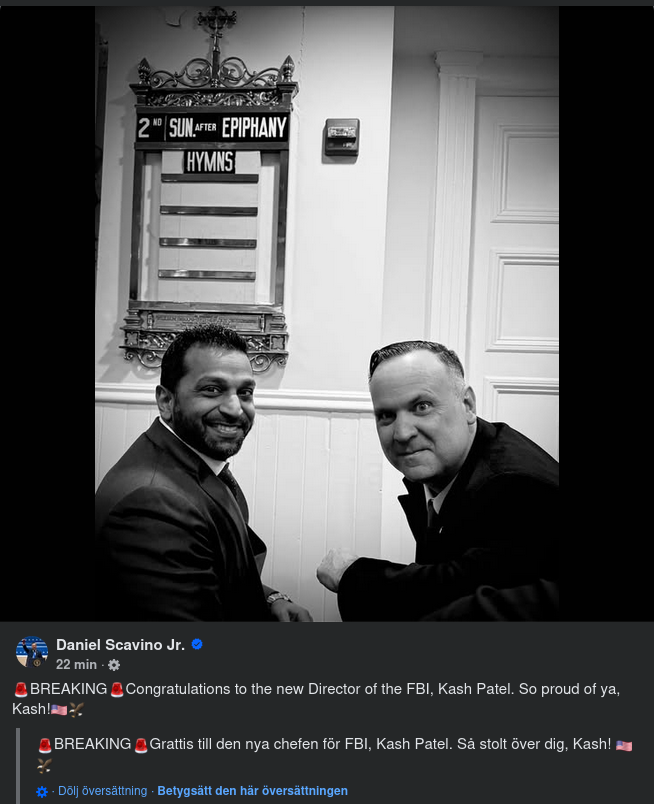The width and height of the screenshot is (654, 804).
Task: Hide the translation via Dölj översättning
Action: tap(103, 791)
